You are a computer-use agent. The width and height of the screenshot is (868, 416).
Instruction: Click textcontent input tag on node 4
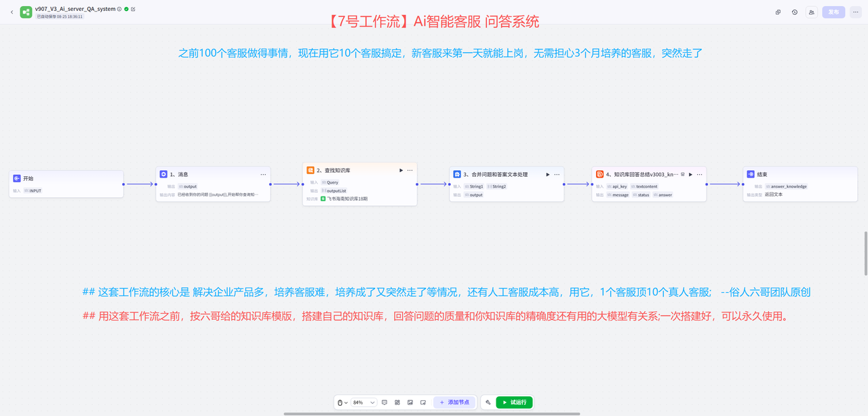[644, 186]
